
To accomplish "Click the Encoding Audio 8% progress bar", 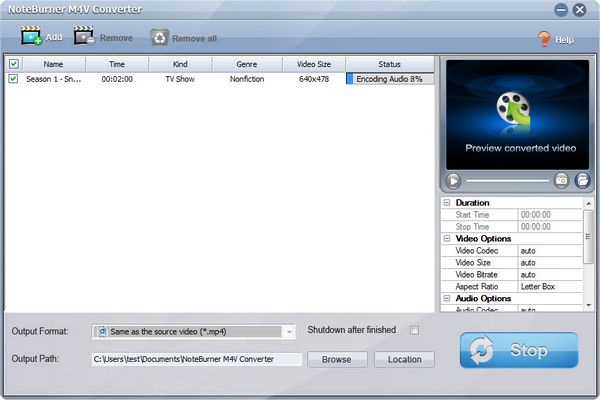I will click(390, 79).
